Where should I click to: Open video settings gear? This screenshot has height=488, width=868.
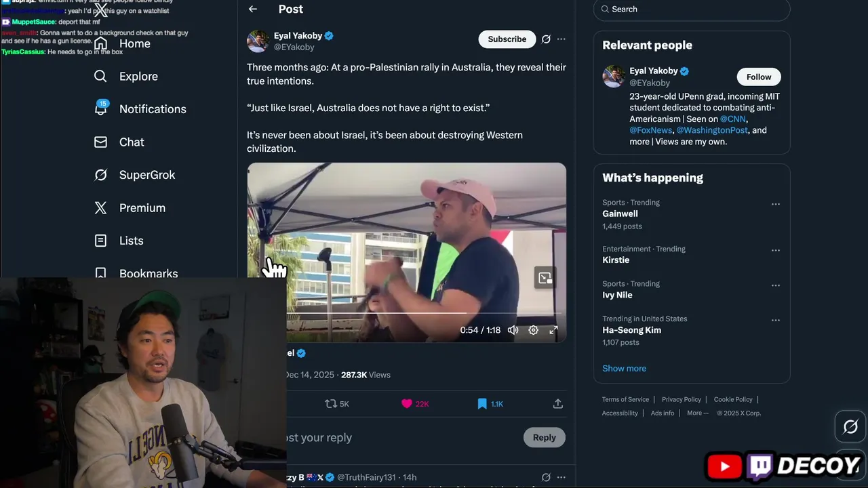[x=534, y=330]
